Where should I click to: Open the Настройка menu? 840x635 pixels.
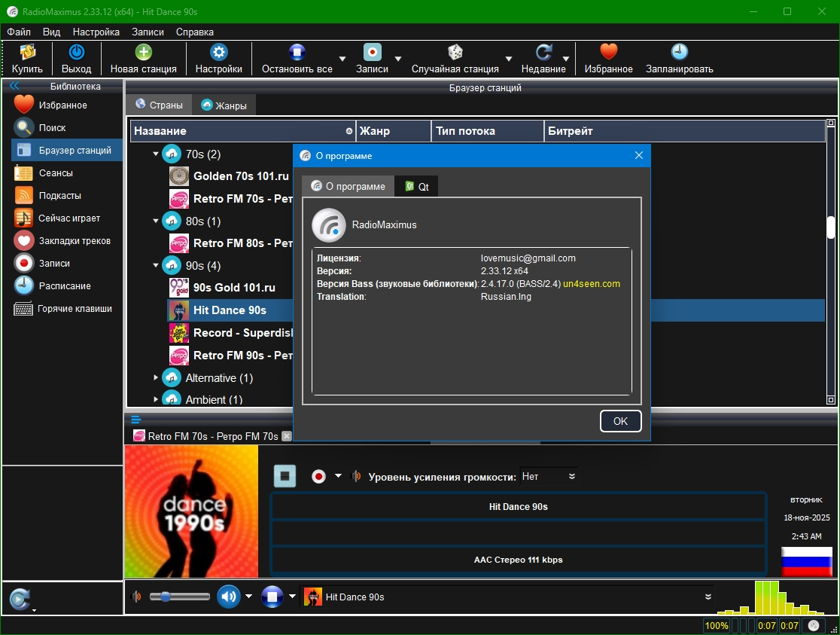pyautogui.click(x=96, y=32)
